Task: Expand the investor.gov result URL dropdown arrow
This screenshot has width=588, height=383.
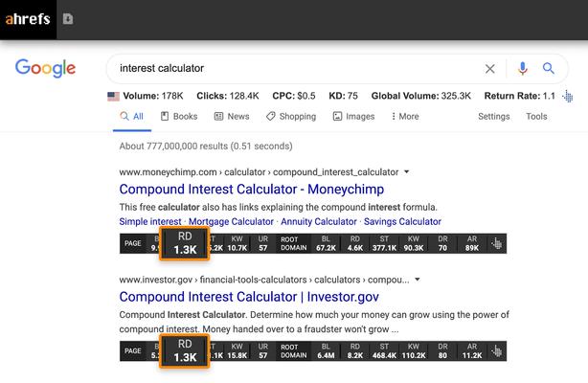Action: coord(418,280)
